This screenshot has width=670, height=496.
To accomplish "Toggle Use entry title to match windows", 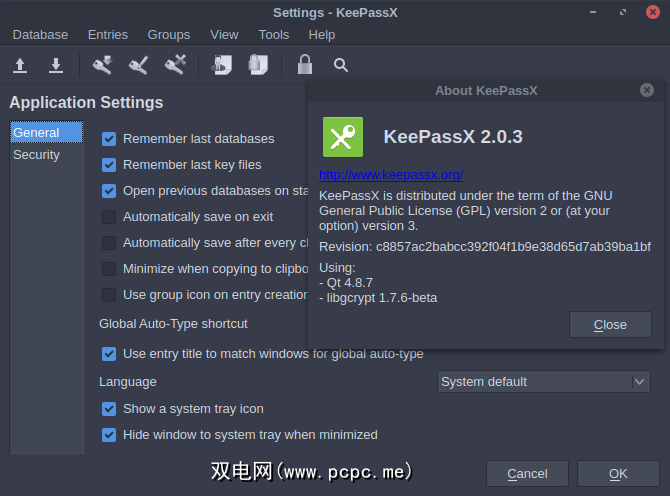I will [109, 354].
